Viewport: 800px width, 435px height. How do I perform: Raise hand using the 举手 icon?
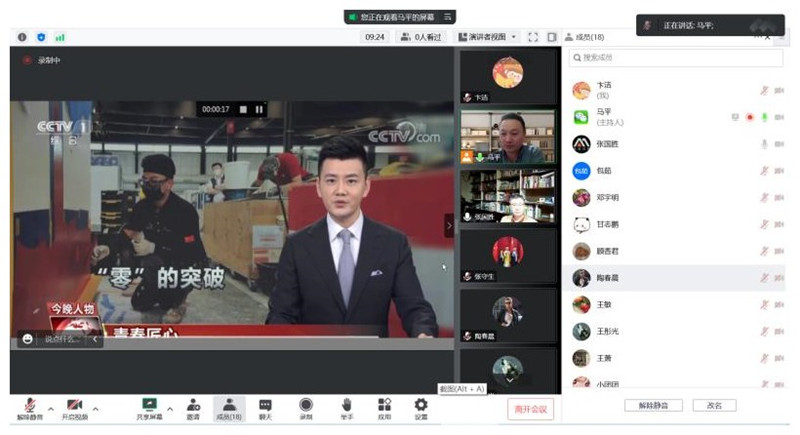pos(346,409)
